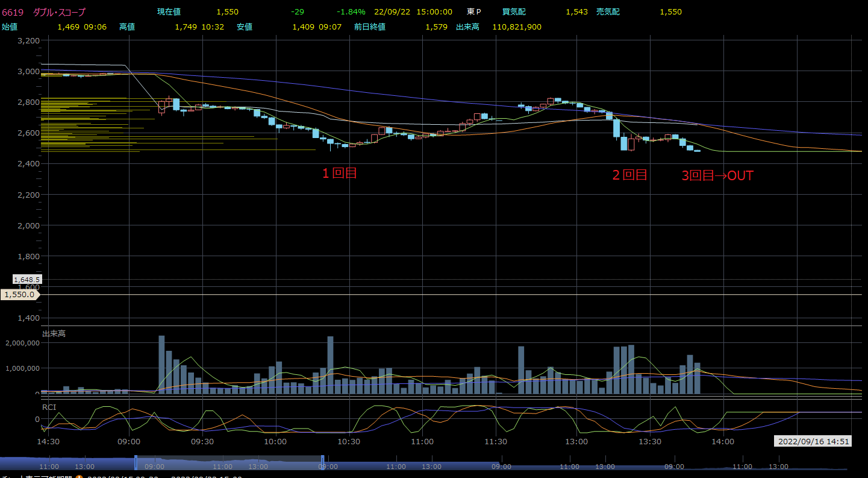Click the 売気配 ask price value
This screenshot has width=868, height=478.
[x=670, y=12]
